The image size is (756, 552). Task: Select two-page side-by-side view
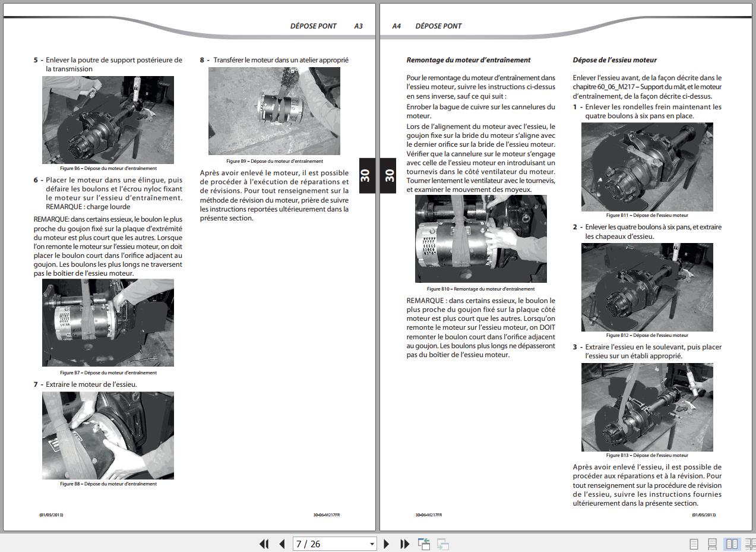[732, 544]
